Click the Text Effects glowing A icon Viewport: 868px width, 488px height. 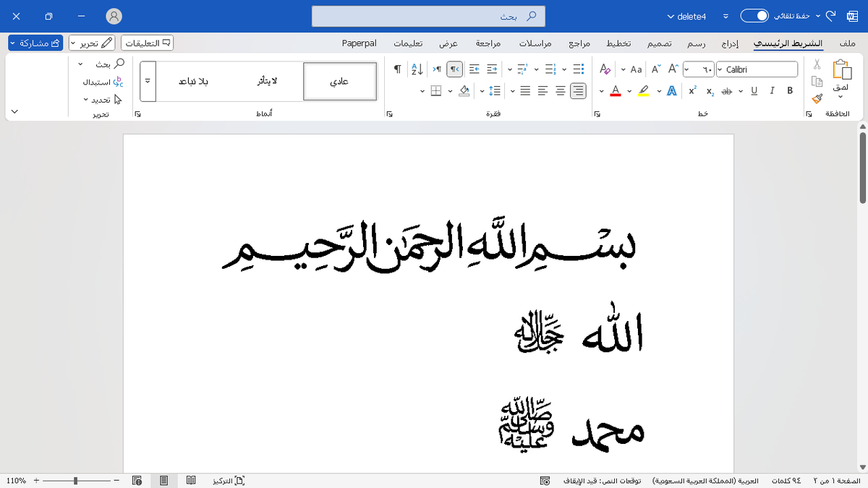tap(671, 90)
